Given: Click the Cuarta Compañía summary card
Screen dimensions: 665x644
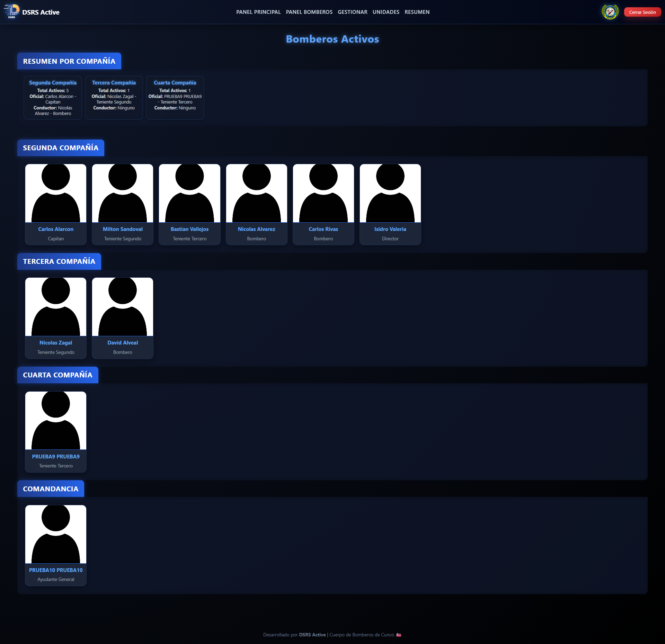Looking at the screenshot, I should pyautogui.click(x=175, y=98).
